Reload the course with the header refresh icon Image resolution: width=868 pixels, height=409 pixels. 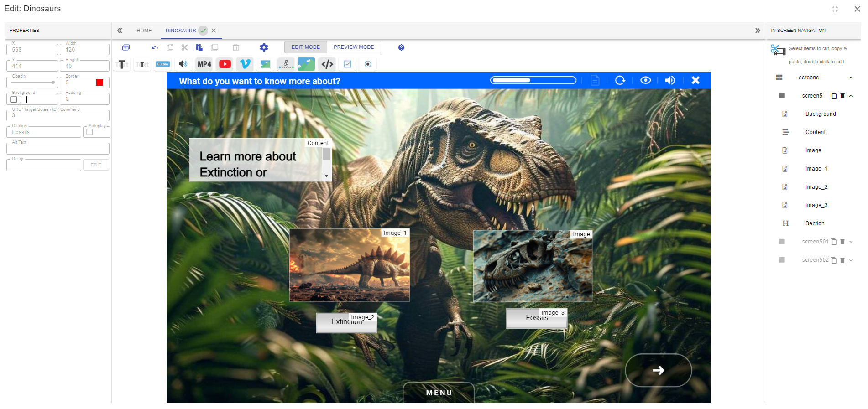click(x=620, y=80)
